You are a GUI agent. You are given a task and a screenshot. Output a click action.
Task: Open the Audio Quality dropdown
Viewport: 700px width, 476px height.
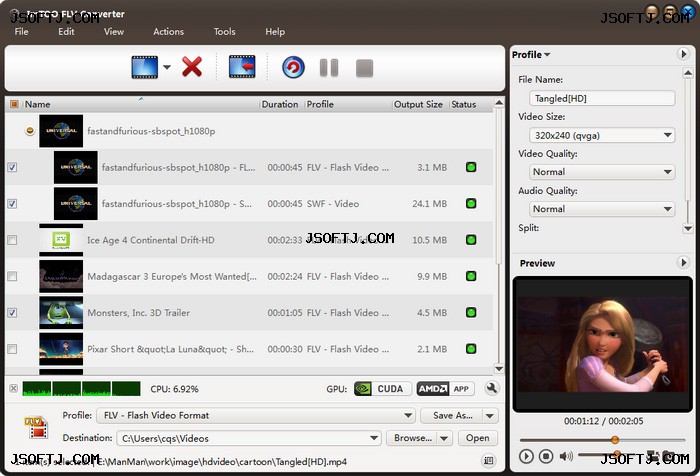tap(602, 209)
